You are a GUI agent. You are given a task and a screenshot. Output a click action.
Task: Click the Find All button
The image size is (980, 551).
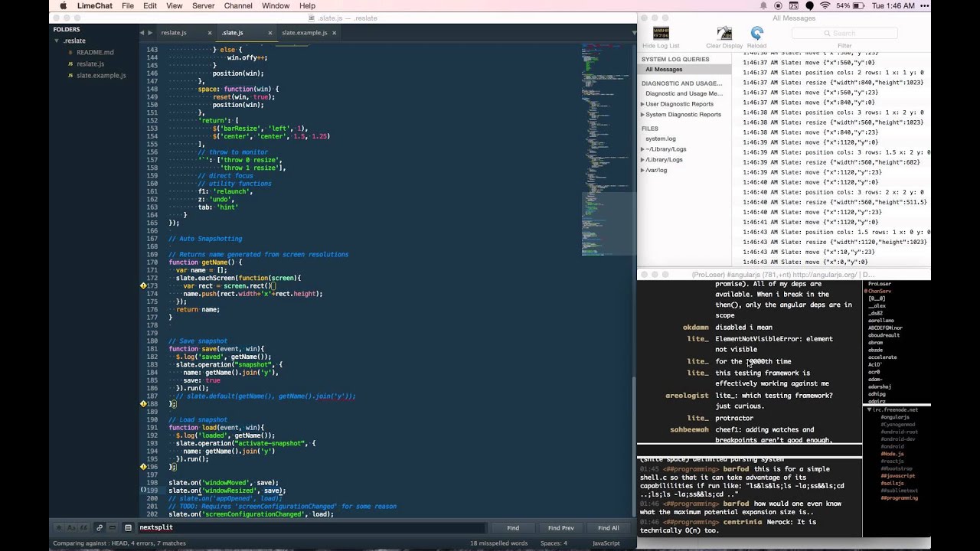tap(609, 528)
